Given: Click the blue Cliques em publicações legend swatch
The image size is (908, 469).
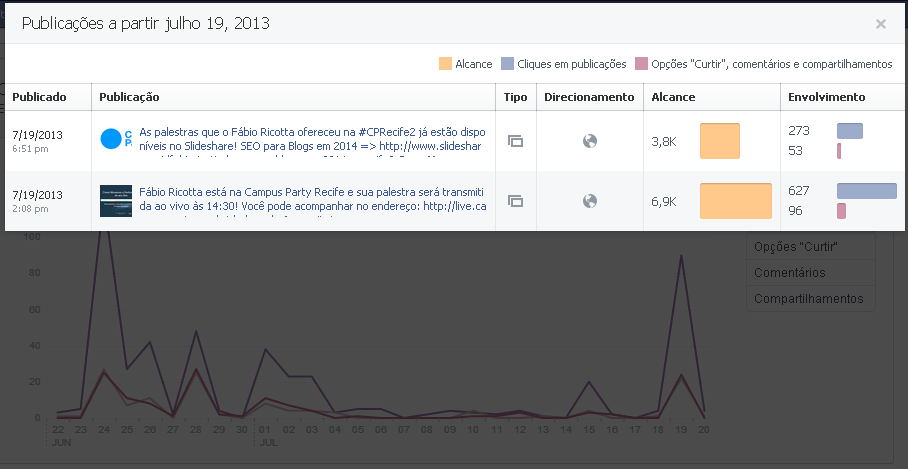Looking at the screenshot, I should [x=507, y=64].
